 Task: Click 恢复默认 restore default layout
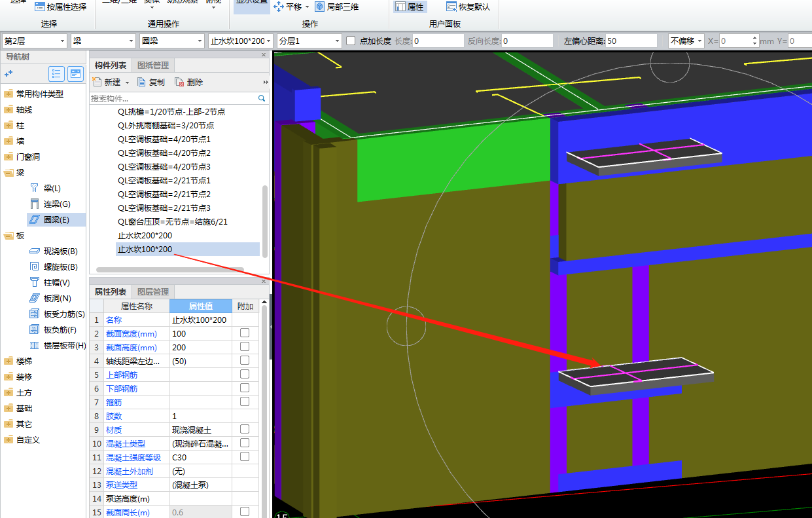point(468,7)
